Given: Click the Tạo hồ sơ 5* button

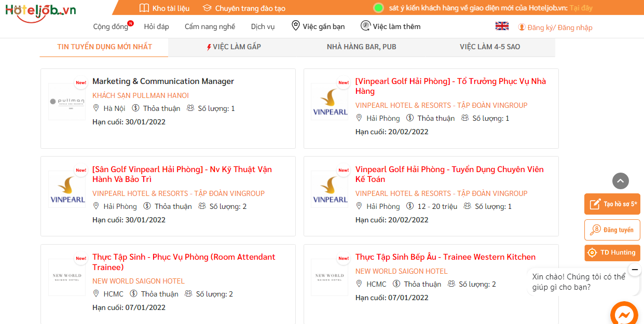Looking at the screenshot, I should click(612, 204).
